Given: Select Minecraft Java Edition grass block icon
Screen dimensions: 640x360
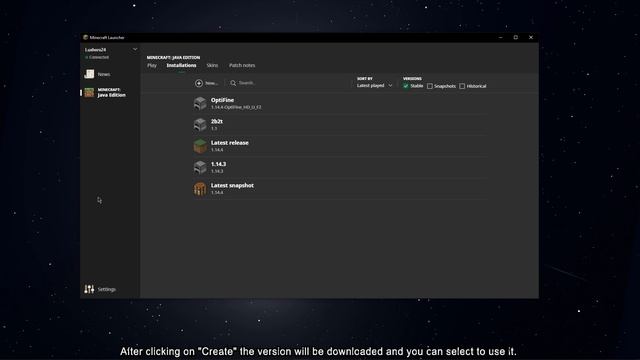Looking at the screenshot, I should [x=89, y=92].
